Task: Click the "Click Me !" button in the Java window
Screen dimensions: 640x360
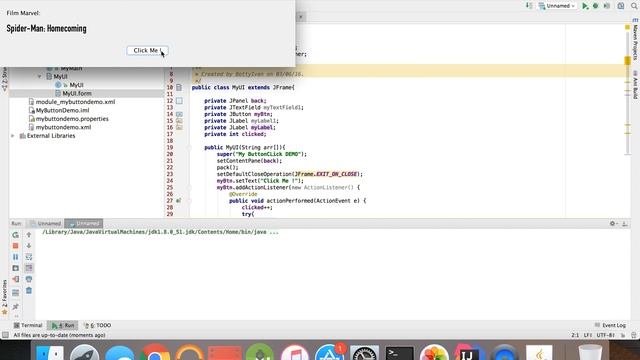Action: click(147, 51)
